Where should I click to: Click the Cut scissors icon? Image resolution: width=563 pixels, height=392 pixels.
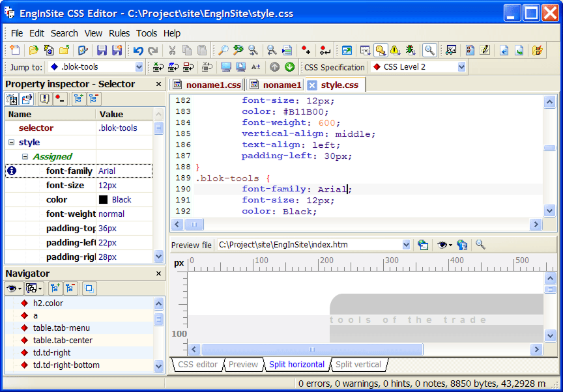click(x=172, y=50)
